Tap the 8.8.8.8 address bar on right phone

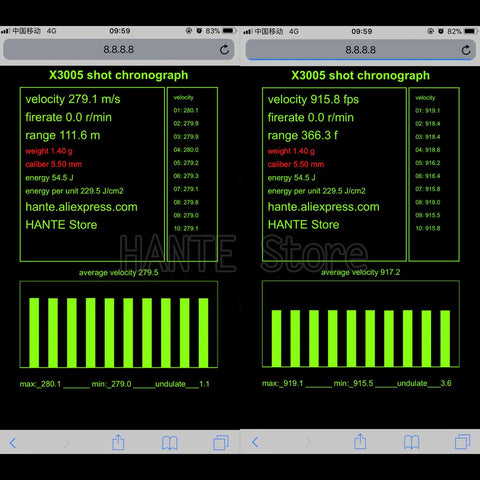click(x=360, y=50)
